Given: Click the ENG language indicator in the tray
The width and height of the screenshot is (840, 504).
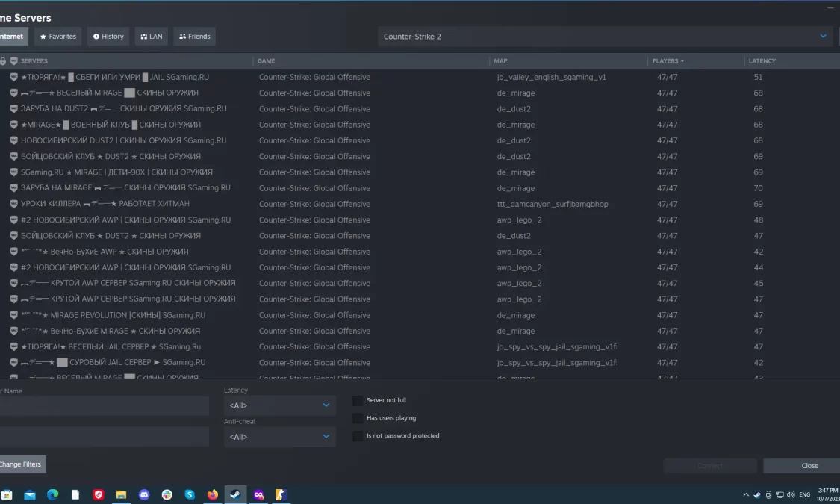Looking at the screenshot, I should coord(805,495).
